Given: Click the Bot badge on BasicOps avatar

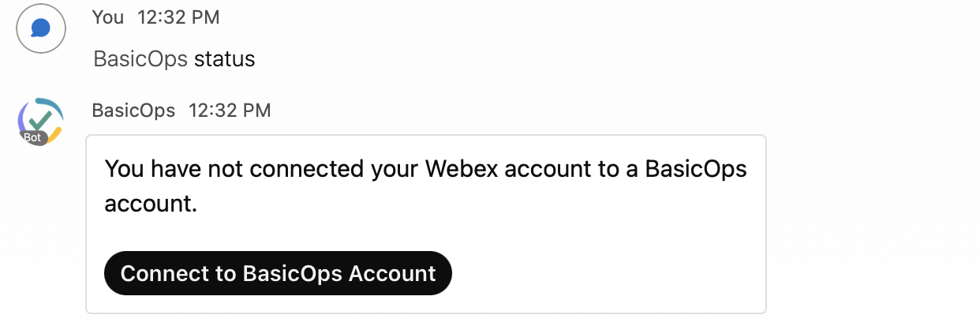Looking at the screenshot, I should click(x=33, y=137).
